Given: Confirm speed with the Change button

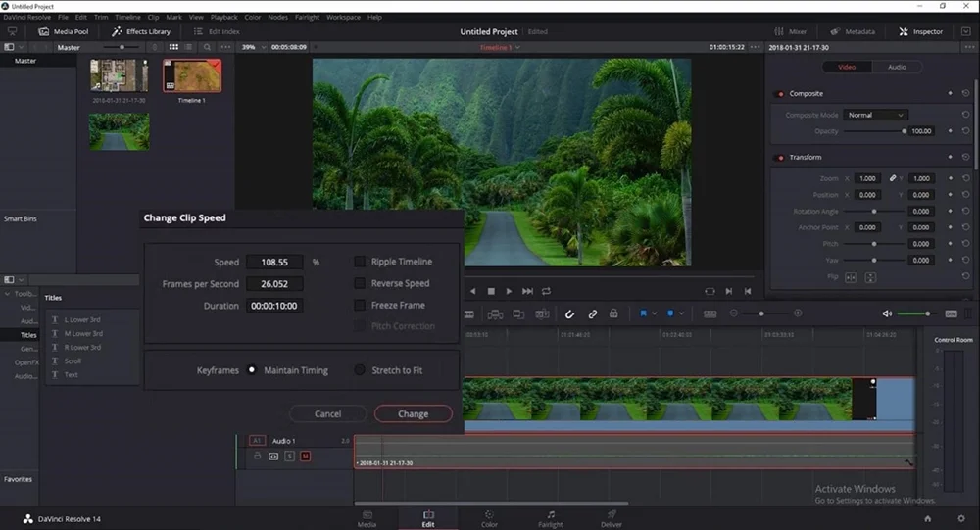Looking at the screenshot, I should [x=414, y=413].
